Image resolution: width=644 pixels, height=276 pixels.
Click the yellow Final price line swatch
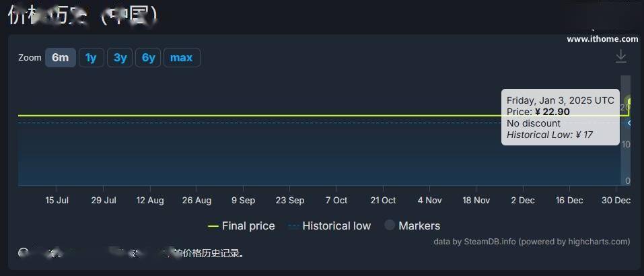213,226
